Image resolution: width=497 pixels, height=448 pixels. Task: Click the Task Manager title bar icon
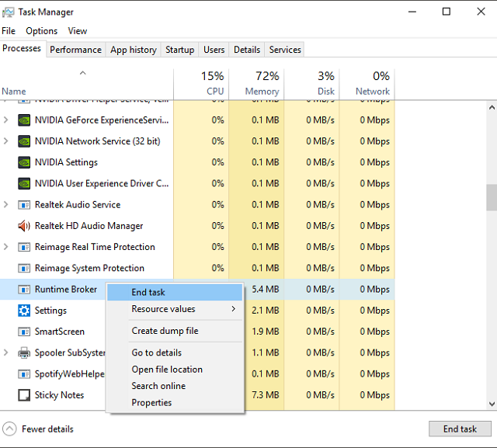pyautogui.click(x=9, y=12)
